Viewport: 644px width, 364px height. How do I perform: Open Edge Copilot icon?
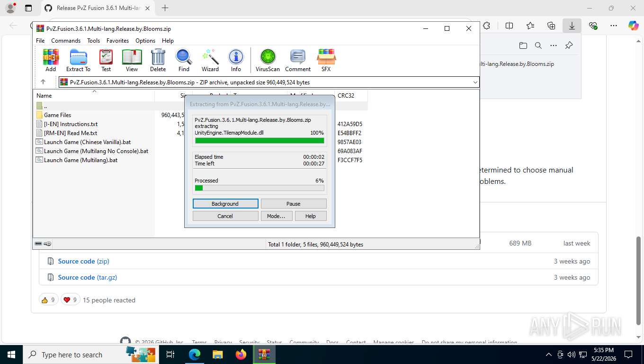click(634, 26)
